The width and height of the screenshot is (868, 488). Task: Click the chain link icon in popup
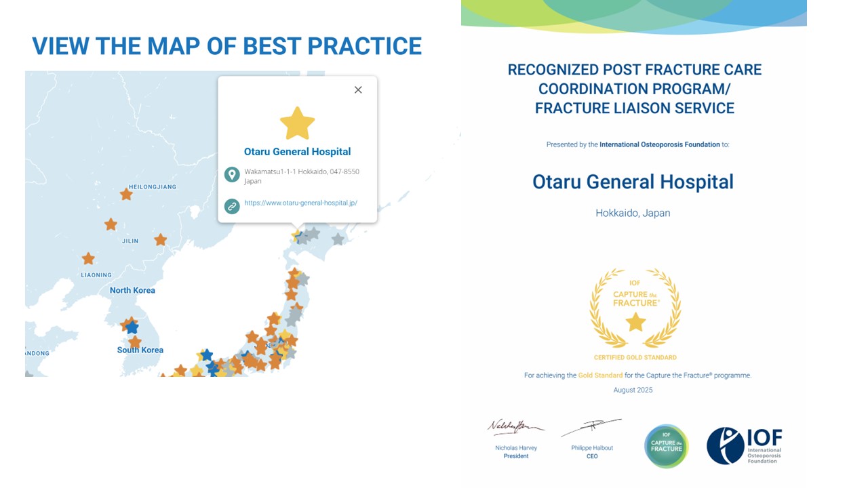[232, 206]
